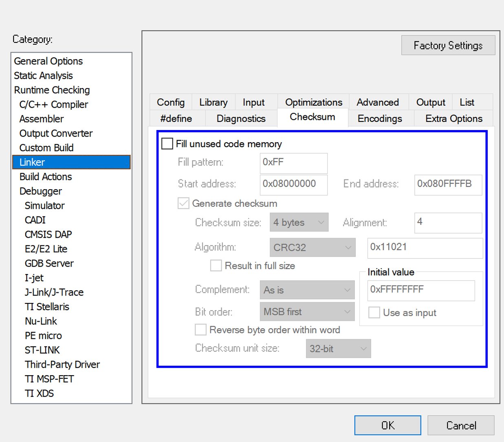
Task: Open the Checksum size dropdown
Action: coord(299,222)
